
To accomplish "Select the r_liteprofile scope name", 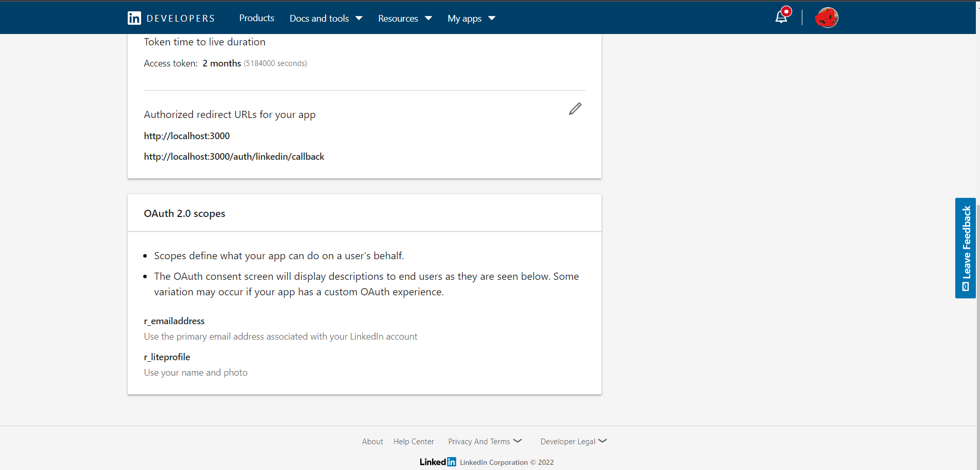I will [167, 357].
